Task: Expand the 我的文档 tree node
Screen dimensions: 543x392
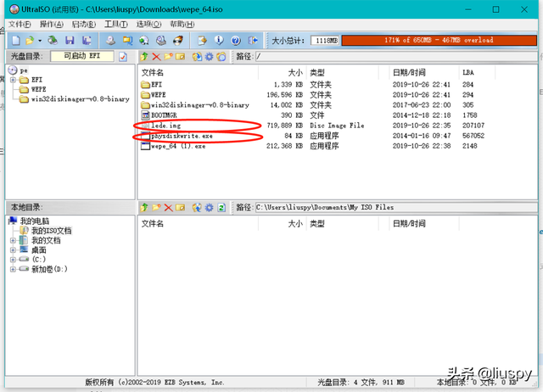Action: click(13, 240)
